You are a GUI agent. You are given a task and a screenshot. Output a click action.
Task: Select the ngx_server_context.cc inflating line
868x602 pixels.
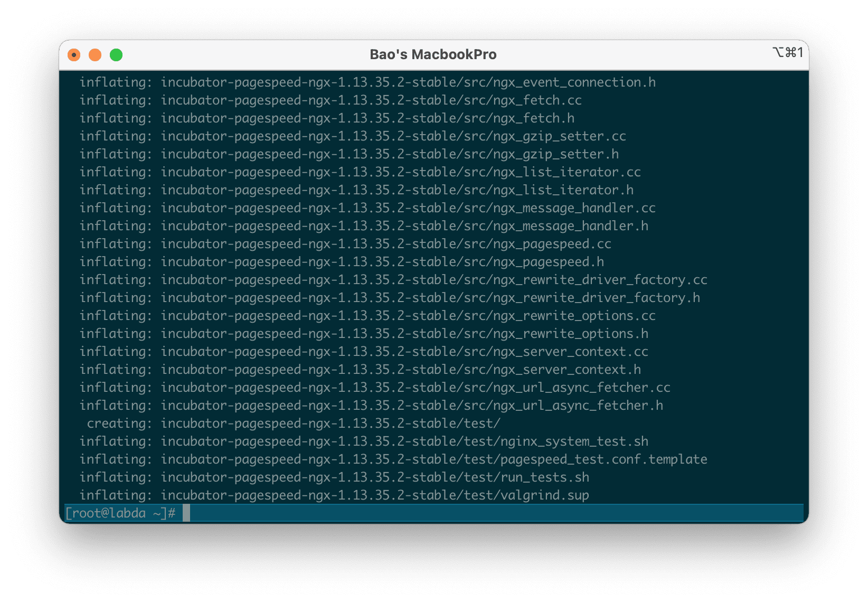(364, 351)
